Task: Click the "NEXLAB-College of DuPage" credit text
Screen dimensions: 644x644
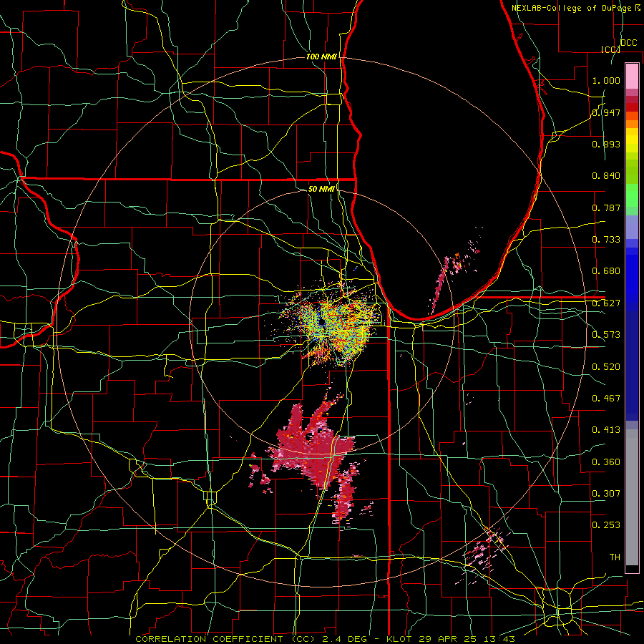Action: pyautogui.click(x=571, y=8)
